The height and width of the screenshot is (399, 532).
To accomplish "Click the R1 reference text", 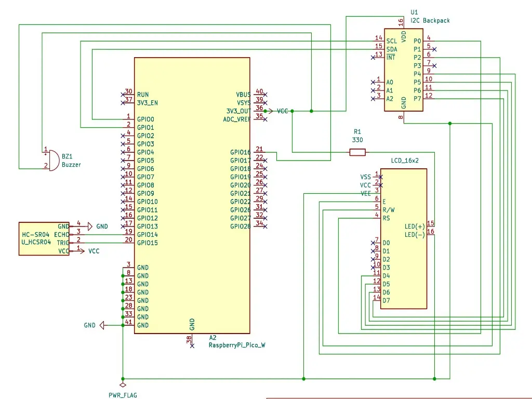I will (357, 131).
